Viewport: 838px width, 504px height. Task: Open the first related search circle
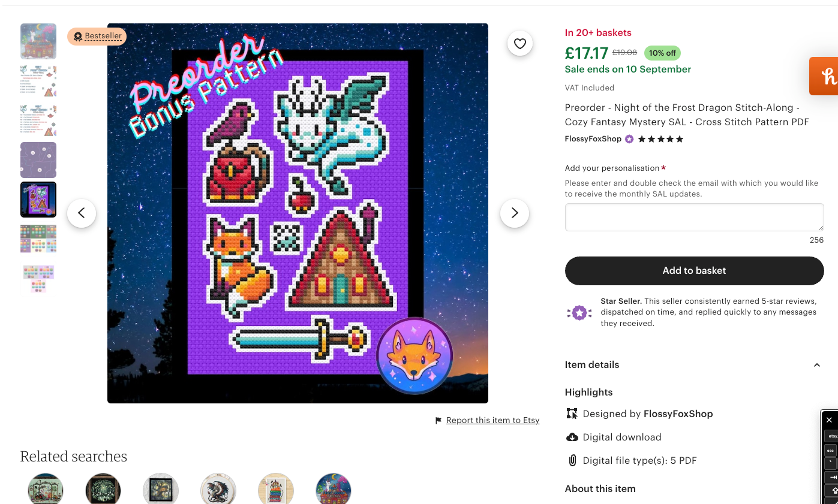coord(46,489)
